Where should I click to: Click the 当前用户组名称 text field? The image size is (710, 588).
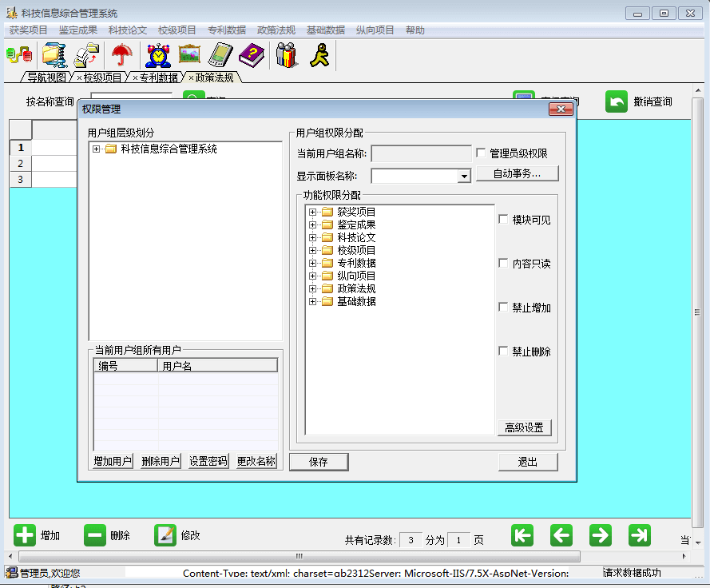click(x=421, y=153)
